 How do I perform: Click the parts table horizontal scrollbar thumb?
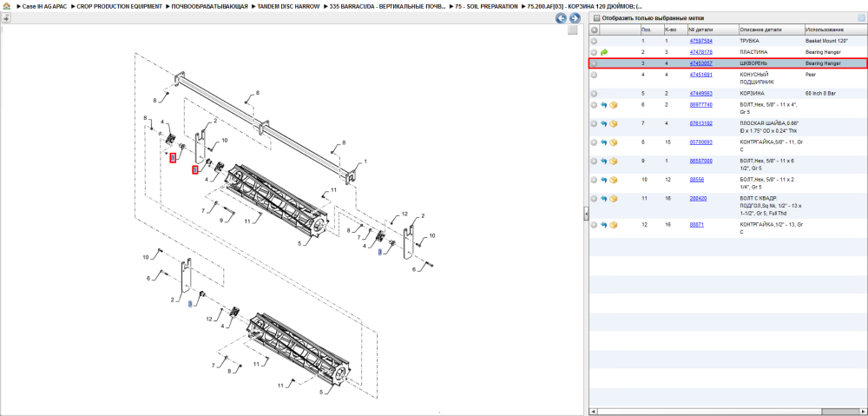(x=839, y=412)
